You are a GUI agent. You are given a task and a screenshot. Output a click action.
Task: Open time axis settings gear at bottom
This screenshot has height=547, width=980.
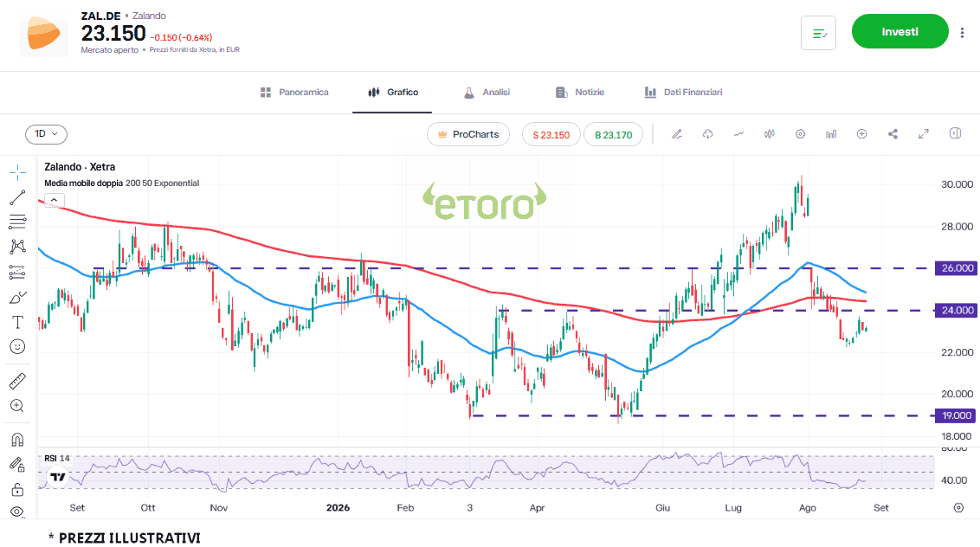tap(958, 507)
